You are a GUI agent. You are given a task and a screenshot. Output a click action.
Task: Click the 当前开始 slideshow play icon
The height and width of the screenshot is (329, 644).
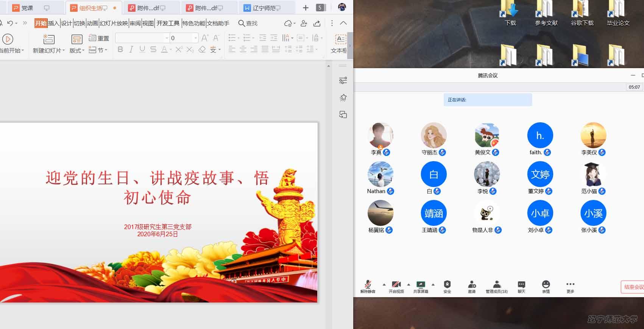tap(8, 39)
